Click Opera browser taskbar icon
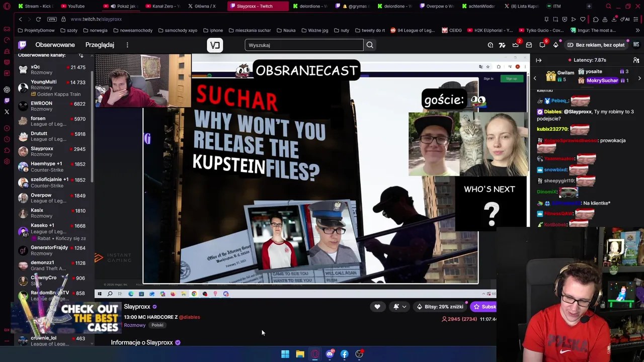This screenshot has width=644, height=362. click(315, 354)
